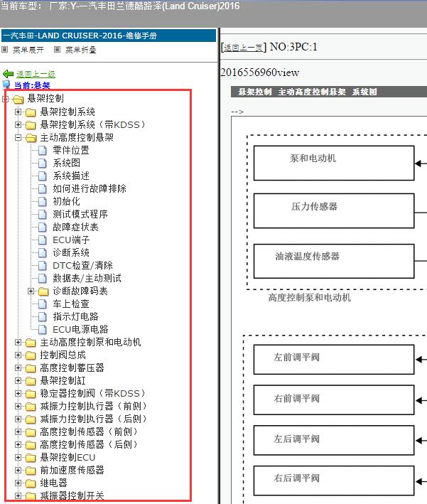Click the document icon beside 诊断系统
This screenshot has width=427, height=504.
click(x=43, y=252)
